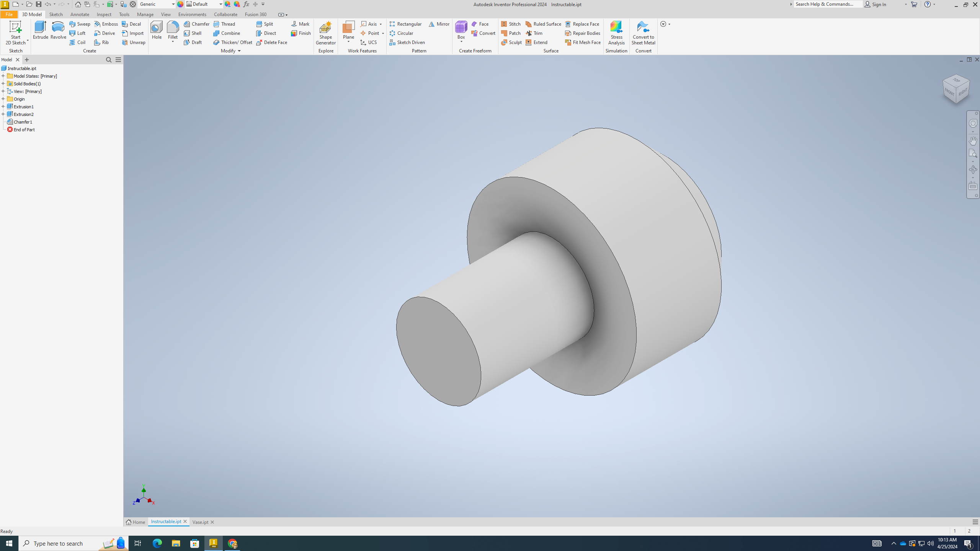
Task: Click the Delete Face button
Action: coord(271,42)
